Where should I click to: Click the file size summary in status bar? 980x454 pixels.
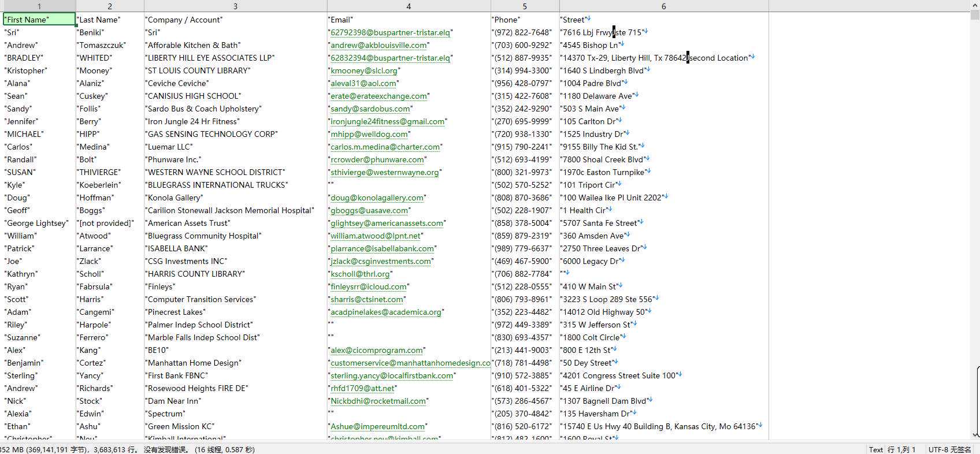click(x=127, y=449)
